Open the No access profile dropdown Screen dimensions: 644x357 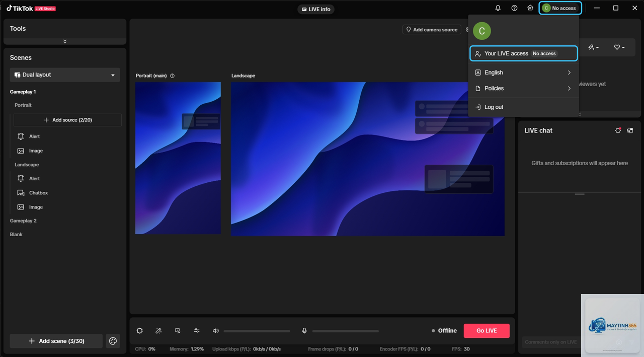coord(560,8)
